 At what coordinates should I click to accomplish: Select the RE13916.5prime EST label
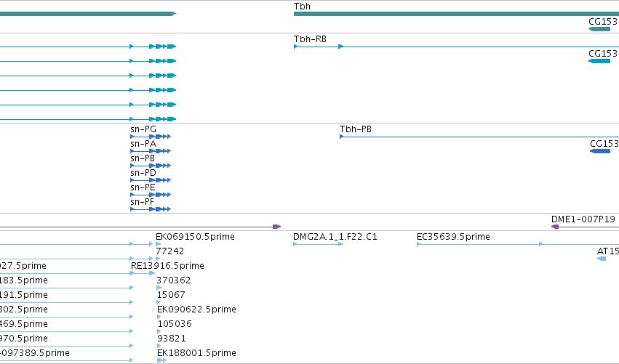click(167, 266)
